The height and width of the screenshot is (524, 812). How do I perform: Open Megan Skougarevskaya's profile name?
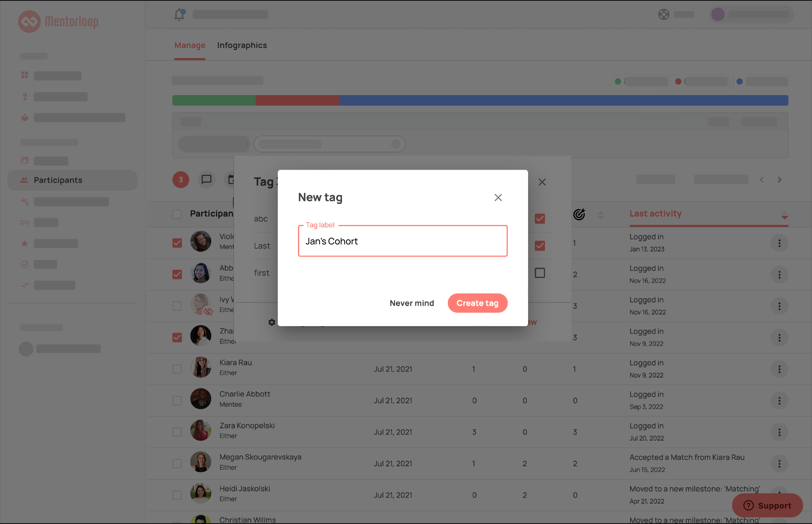[x=260, y=457]
